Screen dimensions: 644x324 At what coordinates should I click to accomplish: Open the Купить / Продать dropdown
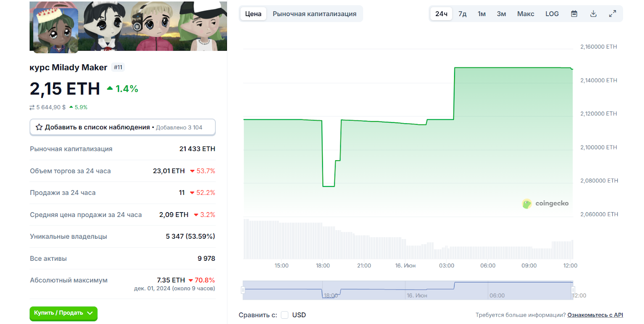coord(64,313)
